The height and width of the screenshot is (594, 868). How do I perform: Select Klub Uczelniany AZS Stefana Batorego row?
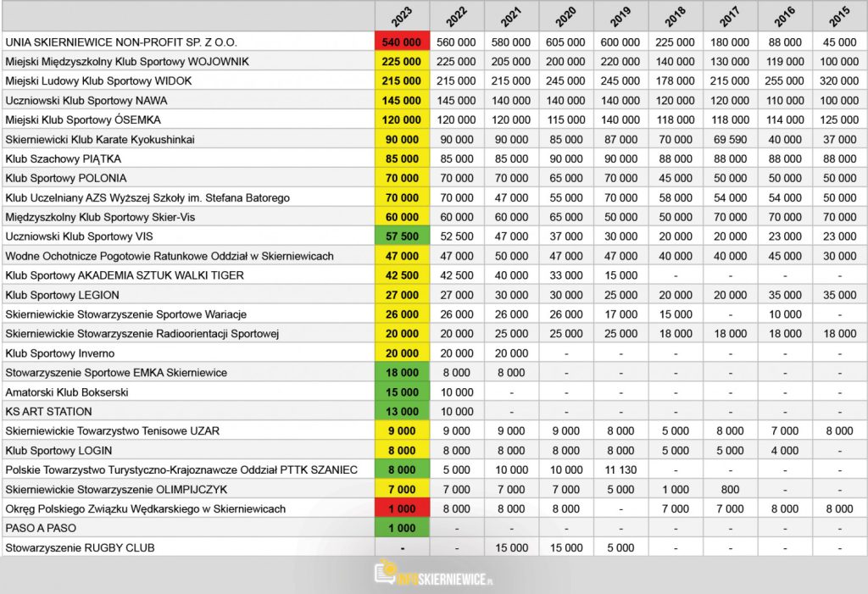[x=147, y=197]
